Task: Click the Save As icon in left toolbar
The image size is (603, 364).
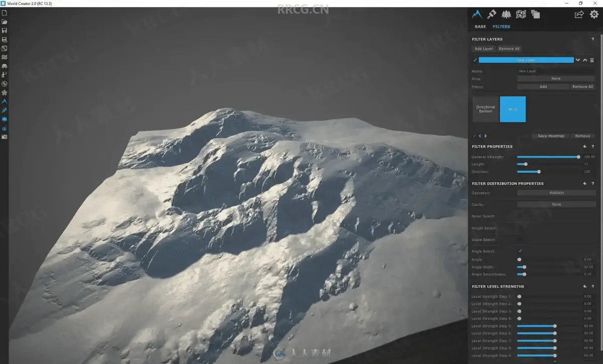Action: point(4,39)
